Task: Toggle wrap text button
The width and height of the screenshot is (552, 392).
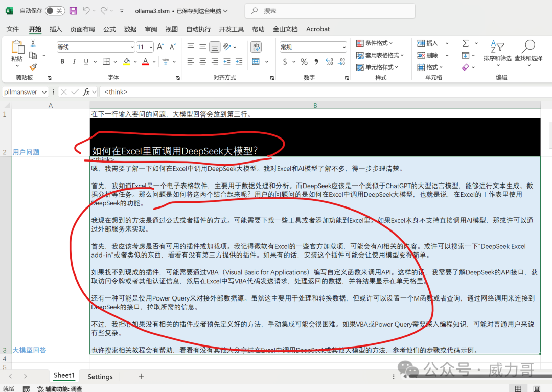Action: (x=256, y=47)
